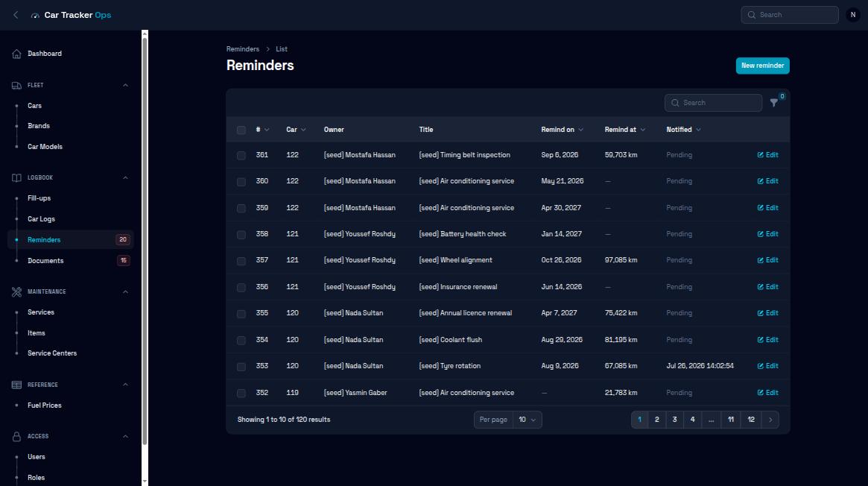This screenshot has width=868, height=486.
Task: Click the back arrow in the header
Action: point(16,15)
